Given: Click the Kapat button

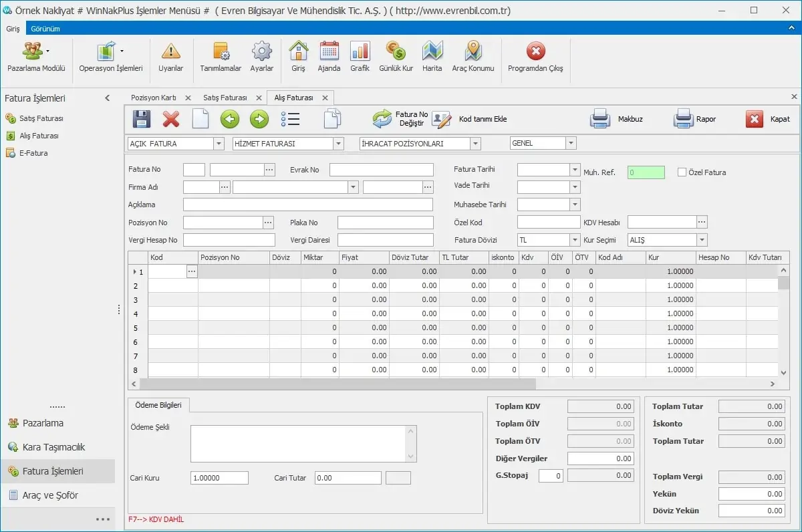Looking at the screenshot, I should pos(768,119).
